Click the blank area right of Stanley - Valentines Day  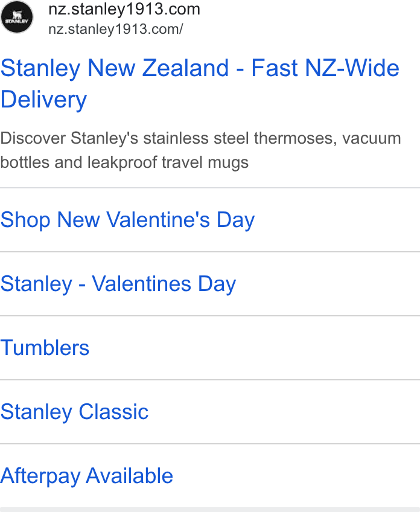[328, 284]
